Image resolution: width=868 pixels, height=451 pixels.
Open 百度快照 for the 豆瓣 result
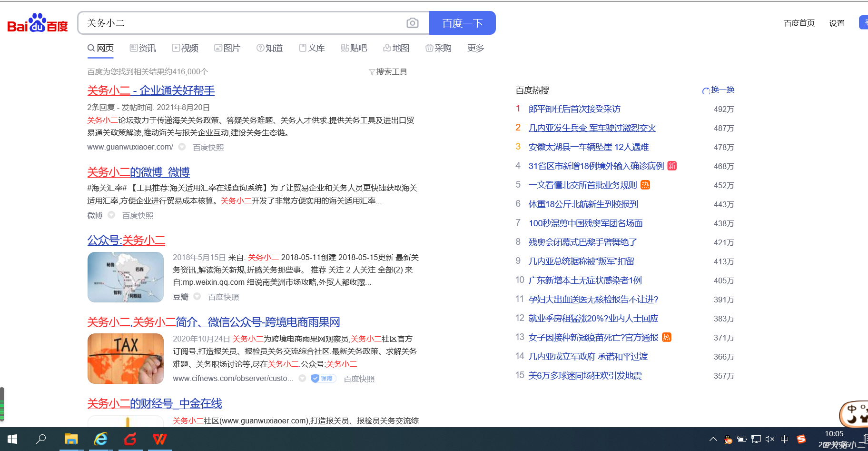click(223, 297)
